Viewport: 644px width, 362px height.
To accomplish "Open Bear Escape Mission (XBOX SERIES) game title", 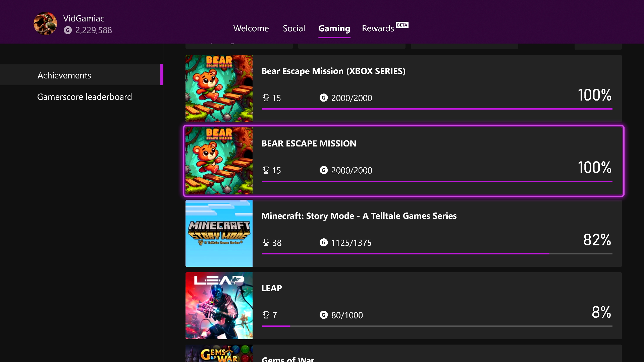I will click(333, 71).
